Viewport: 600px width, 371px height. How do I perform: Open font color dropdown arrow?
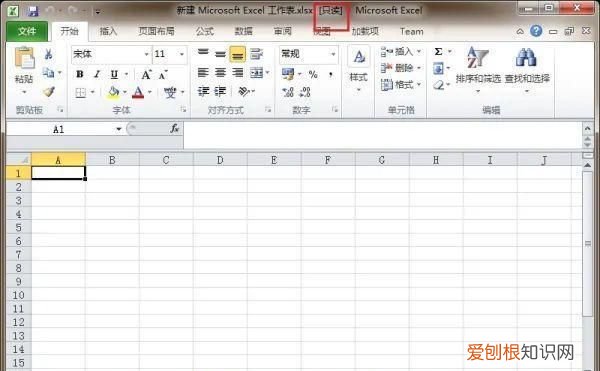[150, 92]
